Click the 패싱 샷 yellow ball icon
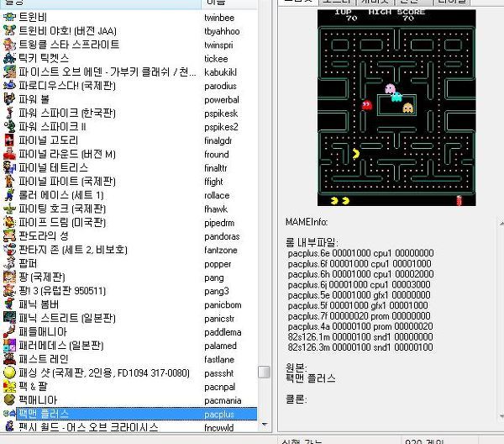The height and width of the screenshot is (444, 504). [9, 373]
